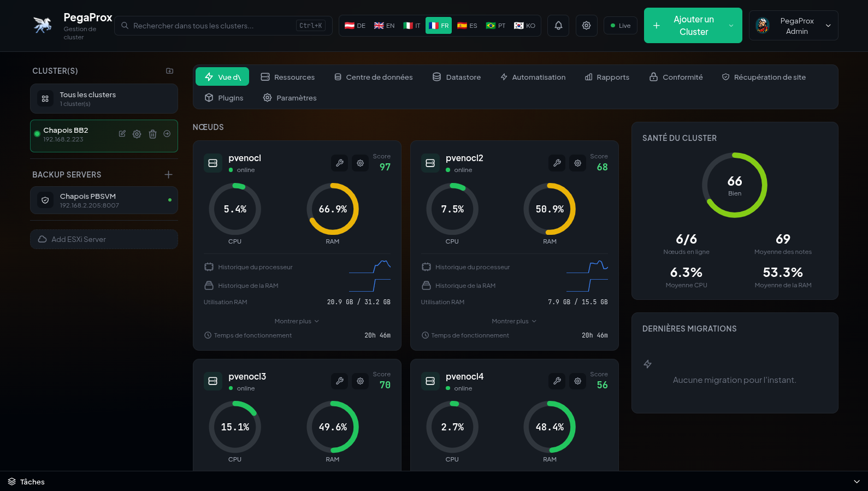The height and width of the screenshot is (491, 868).
Task: Expand the Tâches panel chevron
Action: 857,482
